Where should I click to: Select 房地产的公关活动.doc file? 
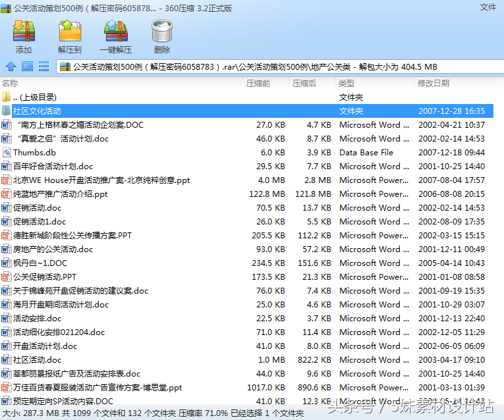pos(247,249)
